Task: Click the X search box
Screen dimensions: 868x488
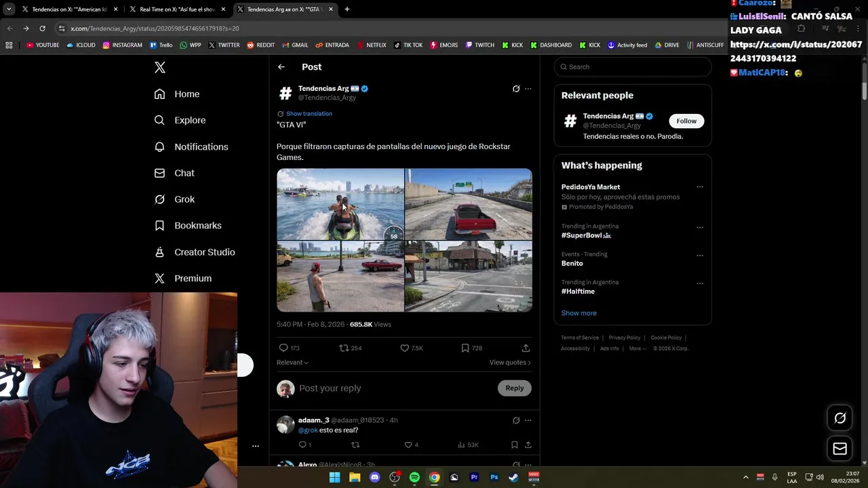Action: coord(633,67)
